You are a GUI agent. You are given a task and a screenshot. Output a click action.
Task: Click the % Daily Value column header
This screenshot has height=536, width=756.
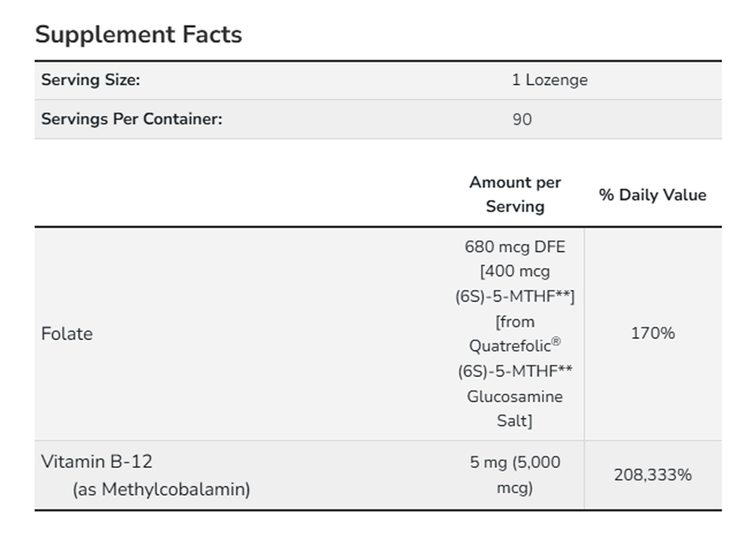653,195
